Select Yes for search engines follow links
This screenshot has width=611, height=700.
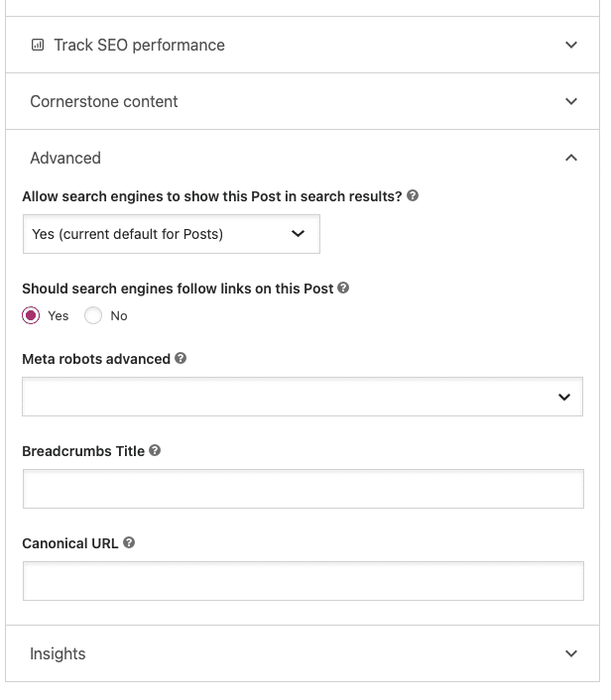[x=31, y=315]
